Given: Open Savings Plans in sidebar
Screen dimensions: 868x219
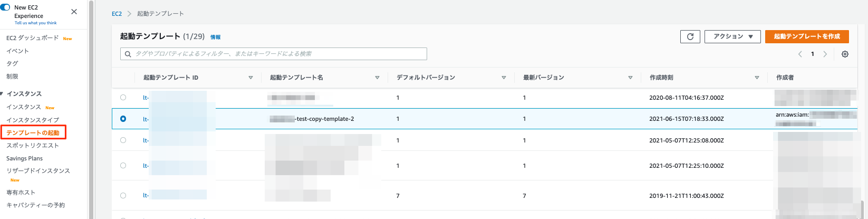Looking at the screenshot, I should (24, 158).
